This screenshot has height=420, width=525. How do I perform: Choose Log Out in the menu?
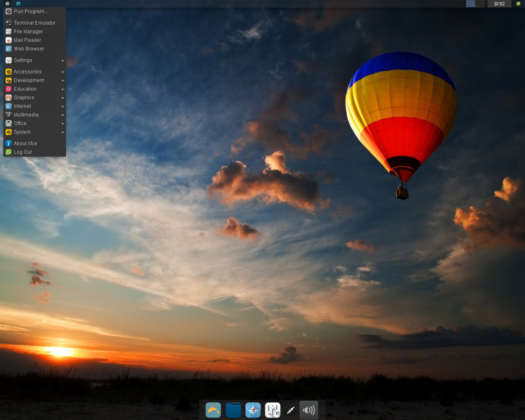[x=35, y=152]
